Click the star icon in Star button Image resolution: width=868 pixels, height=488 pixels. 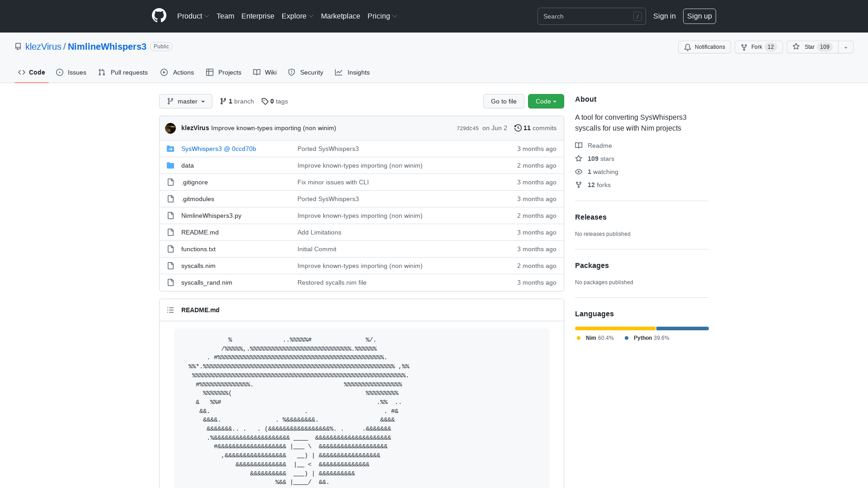pyautogui.click(x=796, y=47)
